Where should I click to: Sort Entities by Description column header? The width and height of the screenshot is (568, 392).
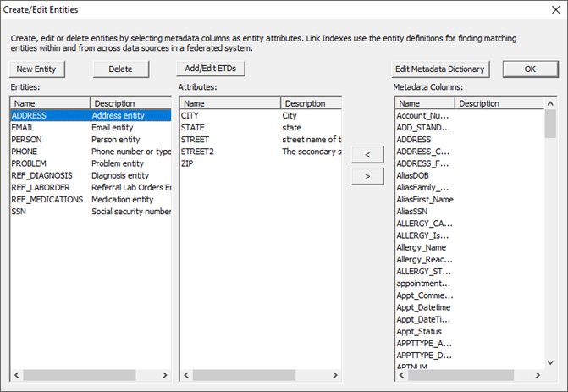coord(130,103)
